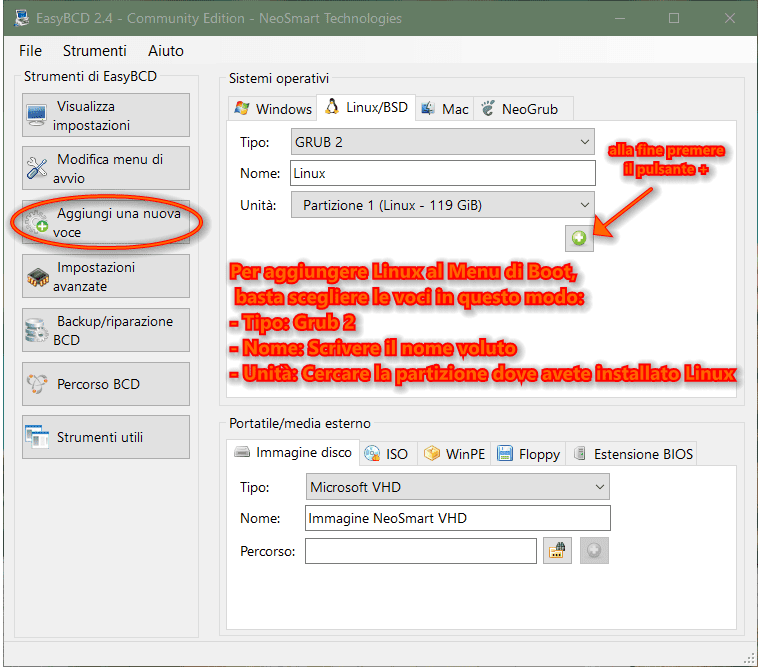Expand the GRUB 2 Tipo dropdown
The image size is (770, 667).
click(442, 142)
